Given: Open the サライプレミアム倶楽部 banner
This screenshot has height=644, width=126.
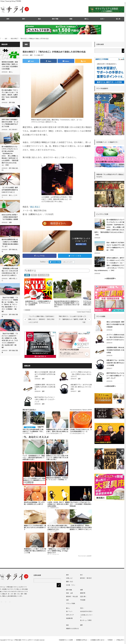Looking at the screenshot, I should pos(106,10).
